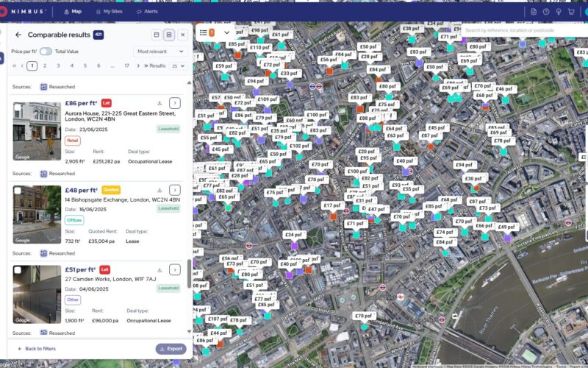Viewport: 588px width, 368px height.
Task: Open the Bishopsgate Exchange photo thumbnail
Action: coord(37,215)
